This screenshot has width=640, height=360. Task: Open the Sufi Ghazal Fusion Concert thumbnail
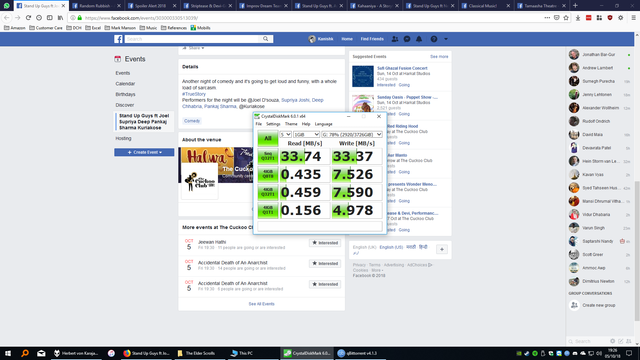point(363,76)
